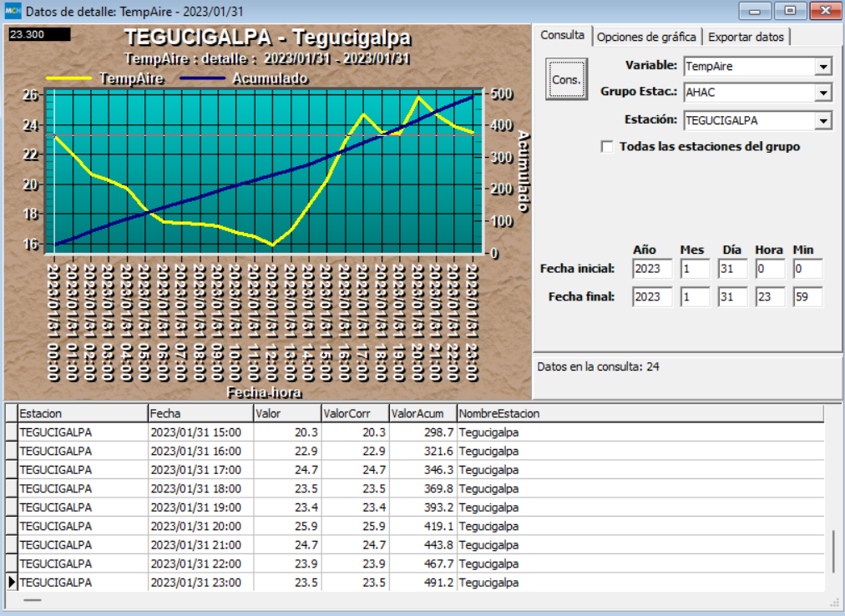This screenshot has height=616, width=845.
Task: Click the Fecha inicial Día field
Action: point(732,269)
